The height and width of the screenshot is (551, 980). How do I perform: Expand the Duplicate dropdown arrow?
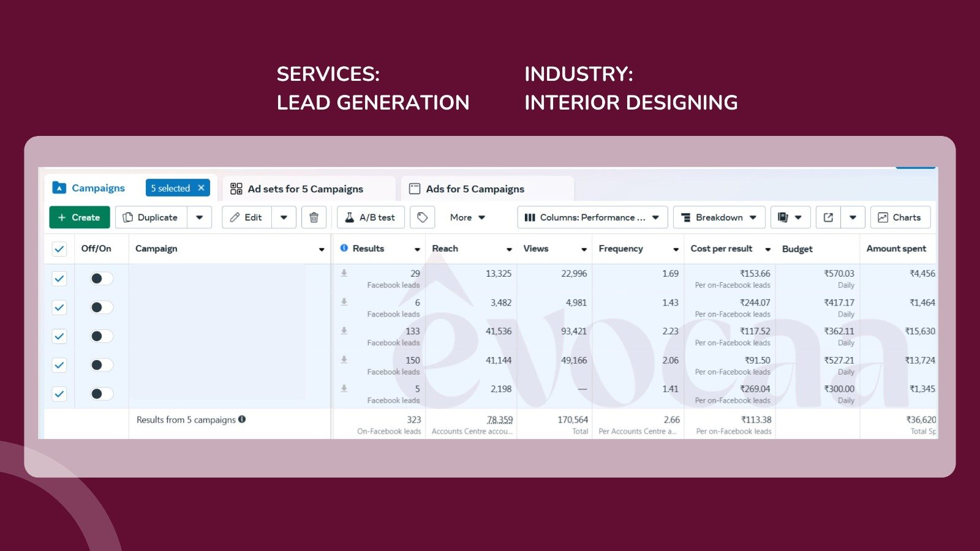pyautogui.click(x=199, y=217)
